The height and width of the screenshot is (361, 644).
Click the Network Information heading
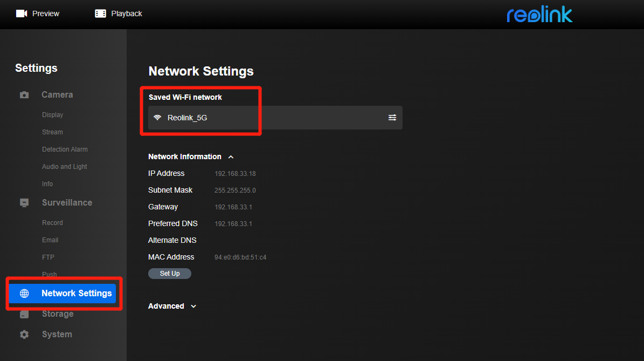185,156
